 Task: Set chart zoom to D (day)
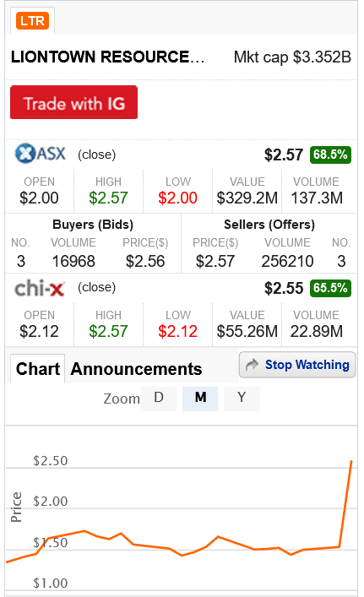pos(159,399)
